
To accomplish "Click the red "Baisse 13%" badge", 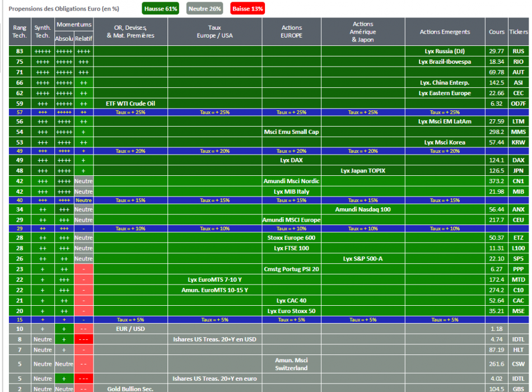I will pyautogui.click(x=248, y=9).
